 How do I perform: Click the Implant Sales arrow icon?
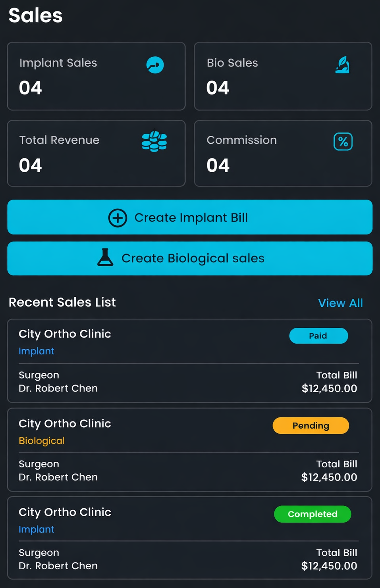[155, 65]
